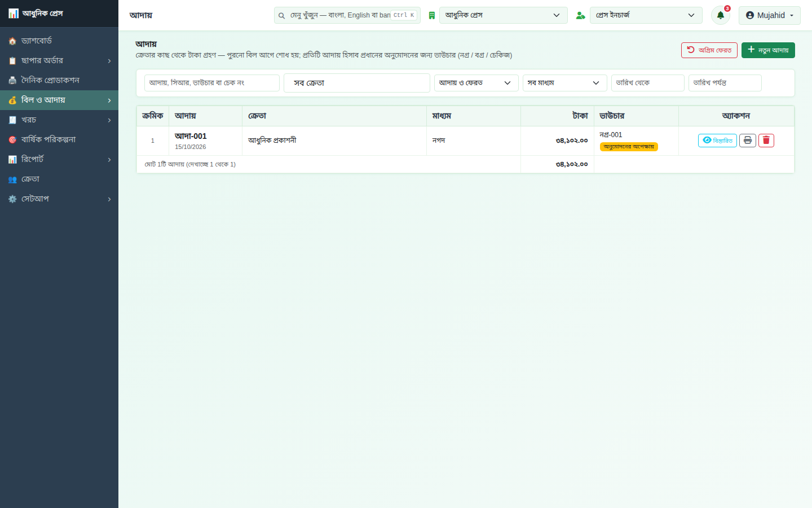The height and width of the screenshot is (508, 812).
Task: Expand সেটআপ menu in sidebar
Action: click(x=59, y=199)
